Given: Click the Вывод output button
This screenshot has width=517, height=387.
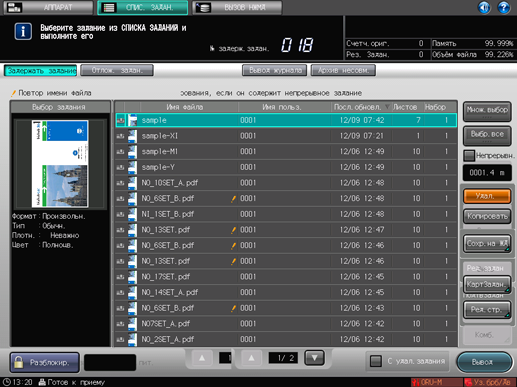Looking at the screenshot, I should (484, 362).
